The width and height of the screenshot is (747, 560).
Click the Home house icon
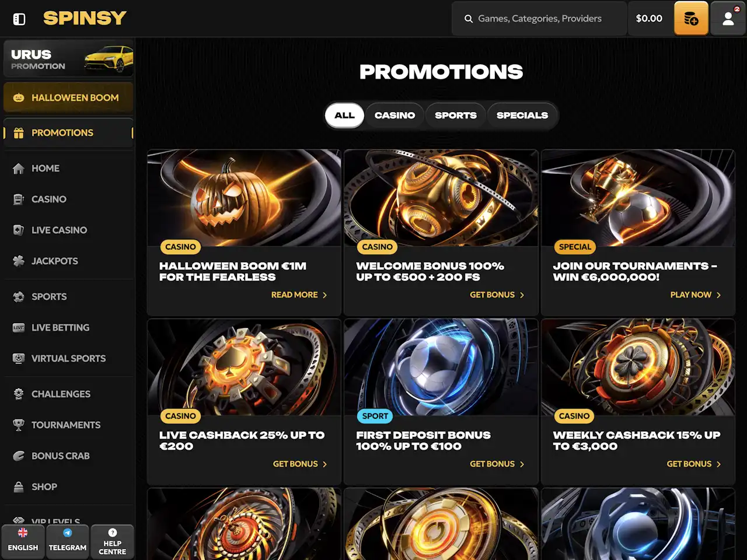pyautogui.click(x=19, y=168)
